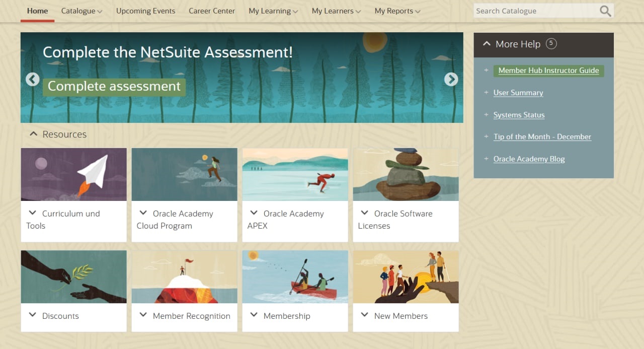Expand the Oracle Academy Cloud Program card
Viewport: 644px width, 349px height.
click(x=143, y=213)
